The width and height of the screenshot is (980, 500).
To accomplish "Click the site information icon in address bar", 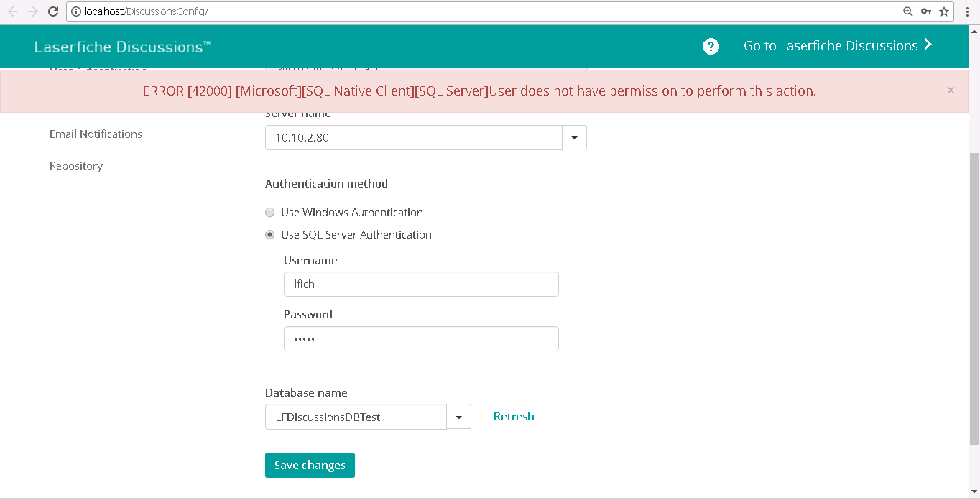I will 76,11.
